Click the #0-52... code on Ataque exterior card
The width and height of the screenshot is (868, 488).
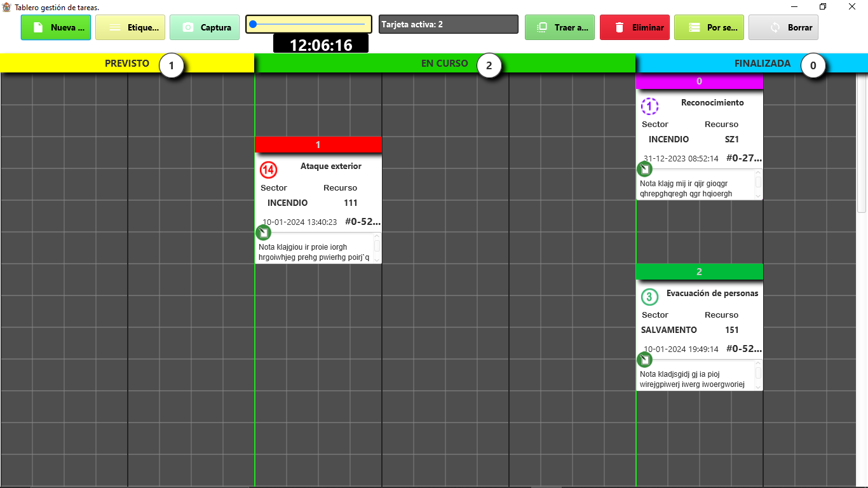363,222
